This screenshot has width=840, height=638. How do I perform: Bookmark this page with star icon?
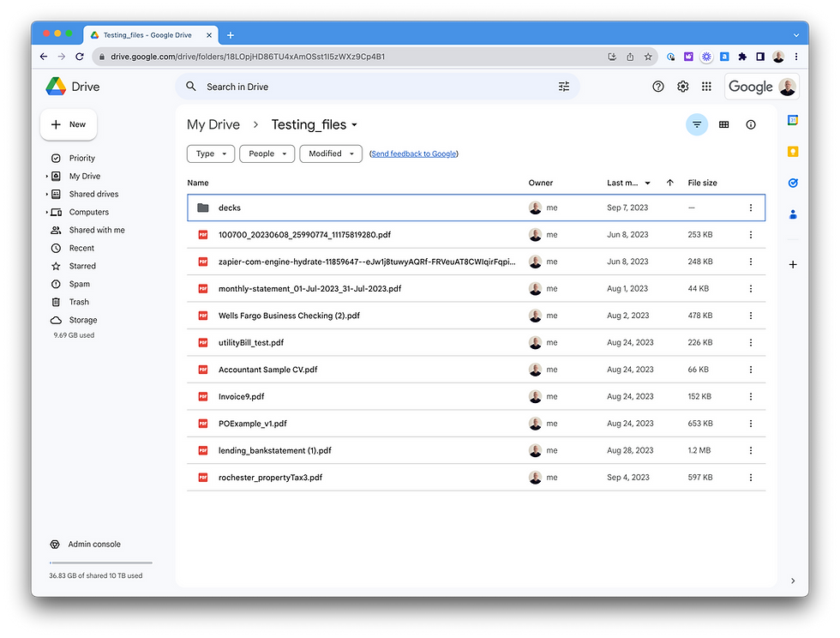[648, 57]
